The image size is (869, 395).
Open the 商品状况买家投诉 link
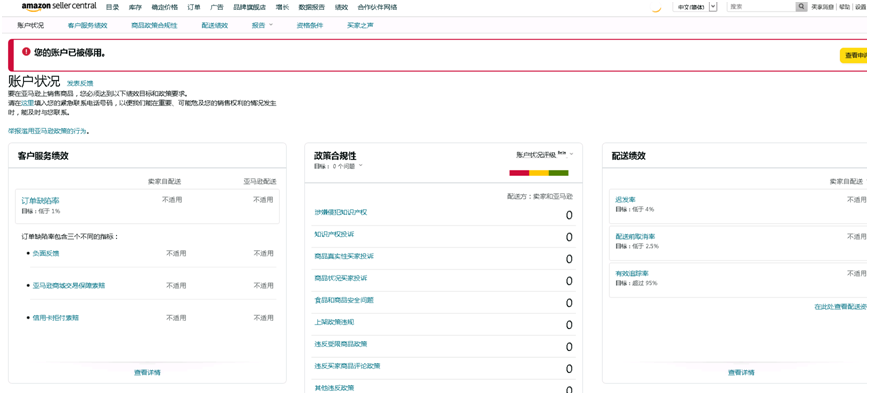coord(341,278)
